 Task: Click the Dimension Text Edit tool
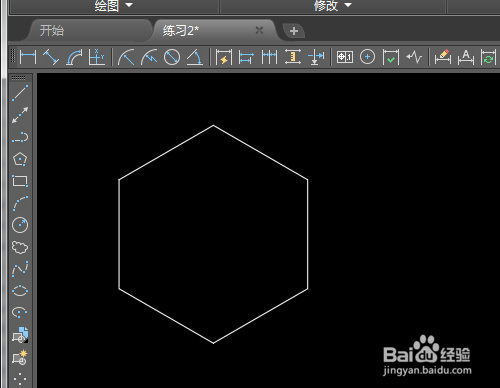coord(466,57)
